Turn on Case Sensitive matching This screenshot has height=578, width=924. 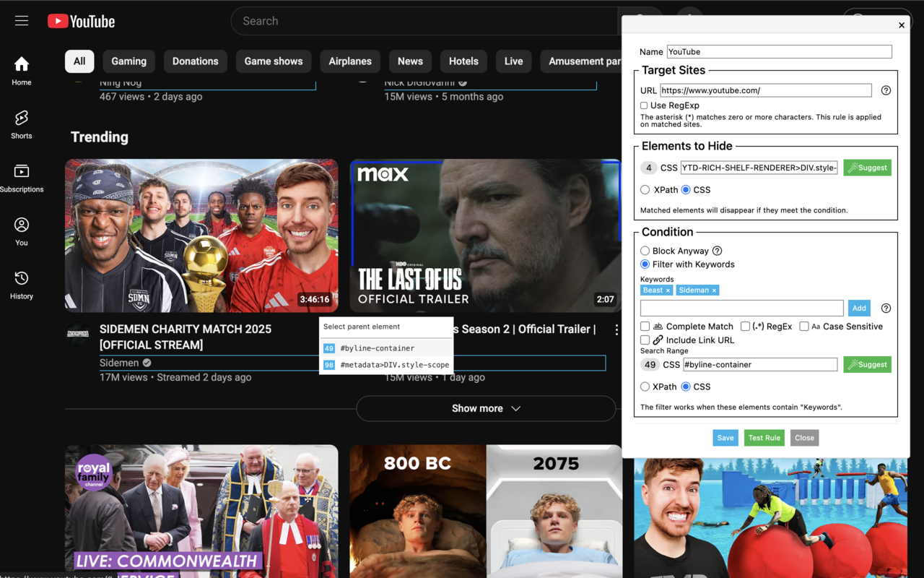click(x=803, y=327)
